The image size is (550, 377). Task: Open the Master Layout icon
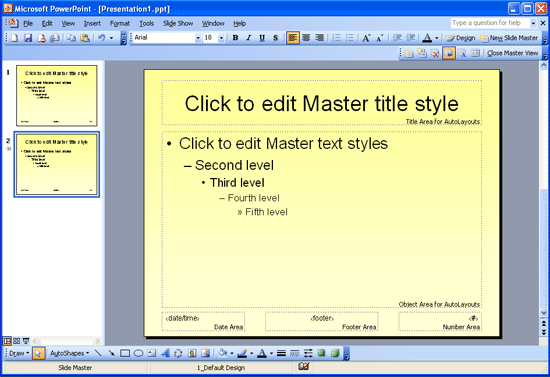click(x=475, y=53)
